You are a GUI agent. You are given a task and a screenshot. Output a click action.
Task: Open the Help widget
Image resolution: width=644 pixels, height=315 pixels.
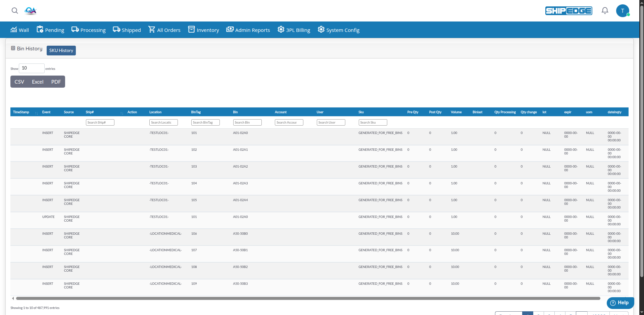pos(620,303)
